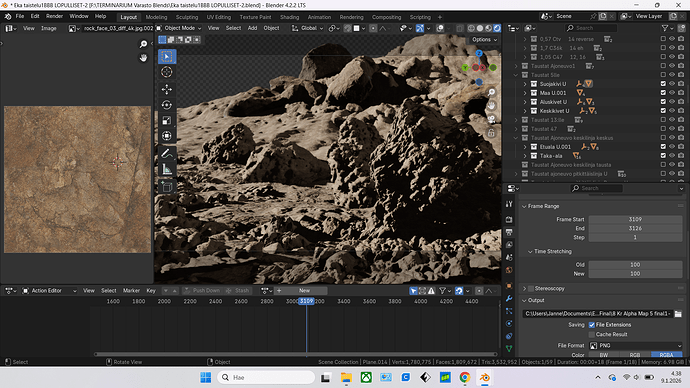690x388 pixels.
Task: Toggle camera view with the camera gizmo
Action: [491, 119]
